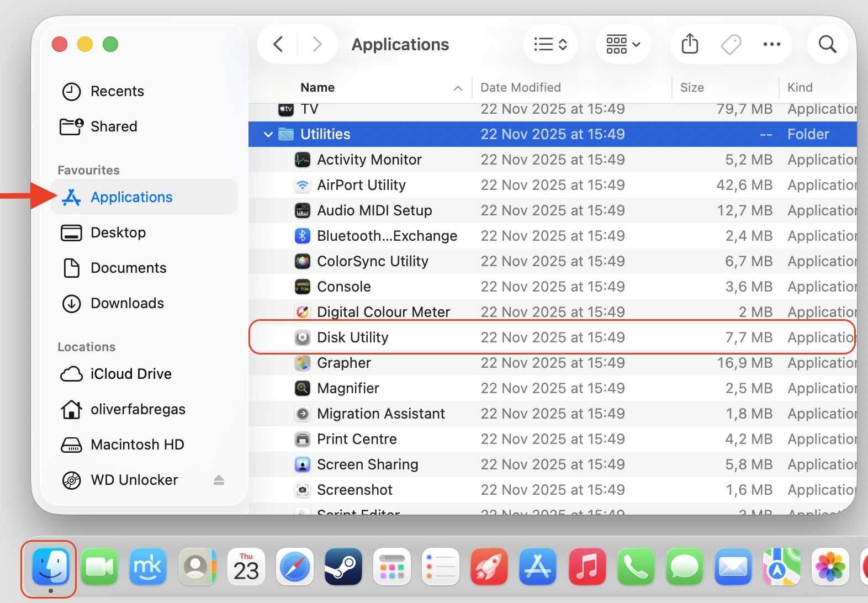Screen dimensions: 868x603
Task: Sort by the Kind column header
Action: point(800,87)
